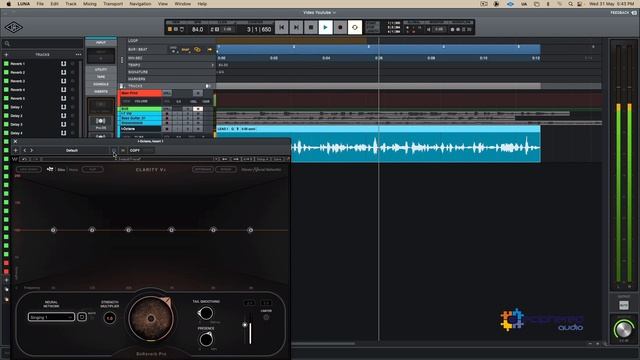
Task: Close the V-Octane insert plugin window
Action: click(16, 141)
